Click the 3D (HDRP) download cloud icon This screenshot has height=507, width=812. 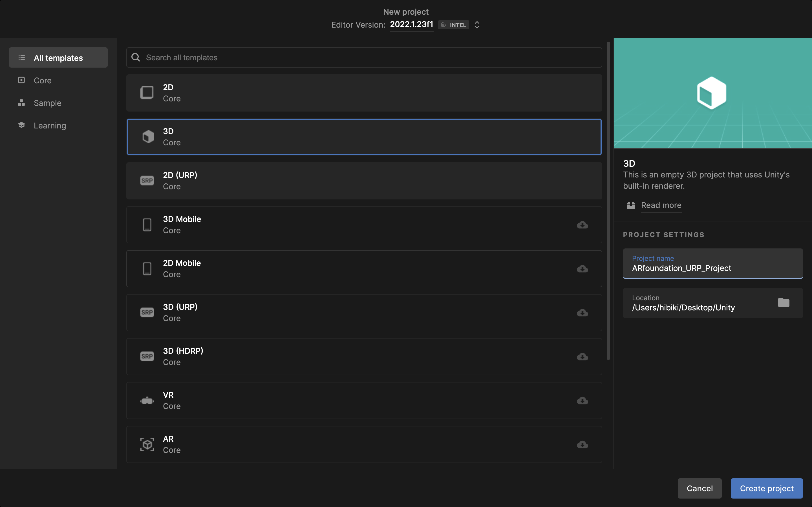(x=582, y=356)
